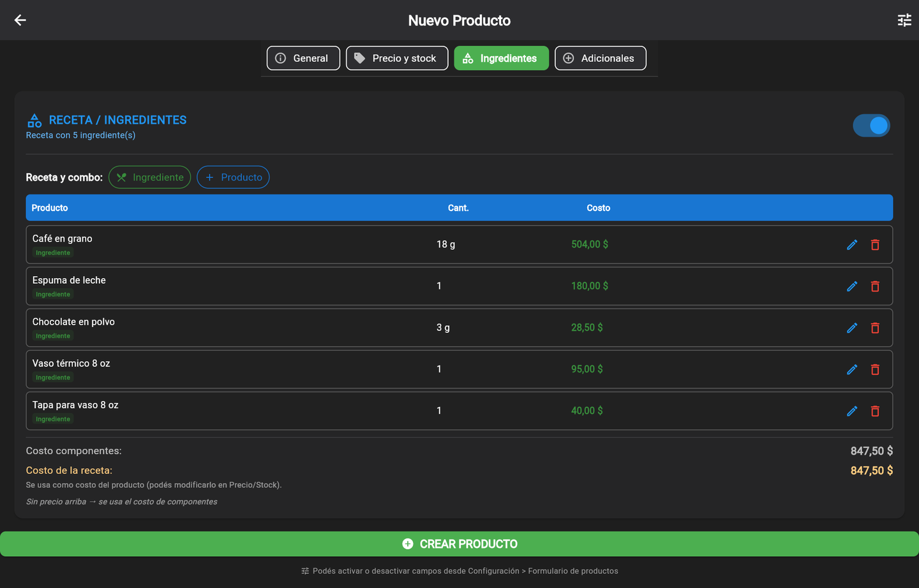Click the Costo componentes label
The image size is (919, 588).
pyautogui.click(x=73, y=451)
